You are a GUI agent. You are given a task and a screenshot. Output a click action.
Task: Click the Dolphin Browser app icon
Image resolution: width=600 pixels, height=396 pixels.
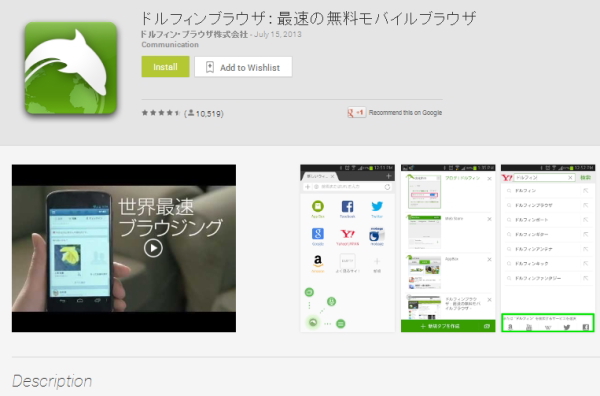pyautogui.click(x=71, y=68)
